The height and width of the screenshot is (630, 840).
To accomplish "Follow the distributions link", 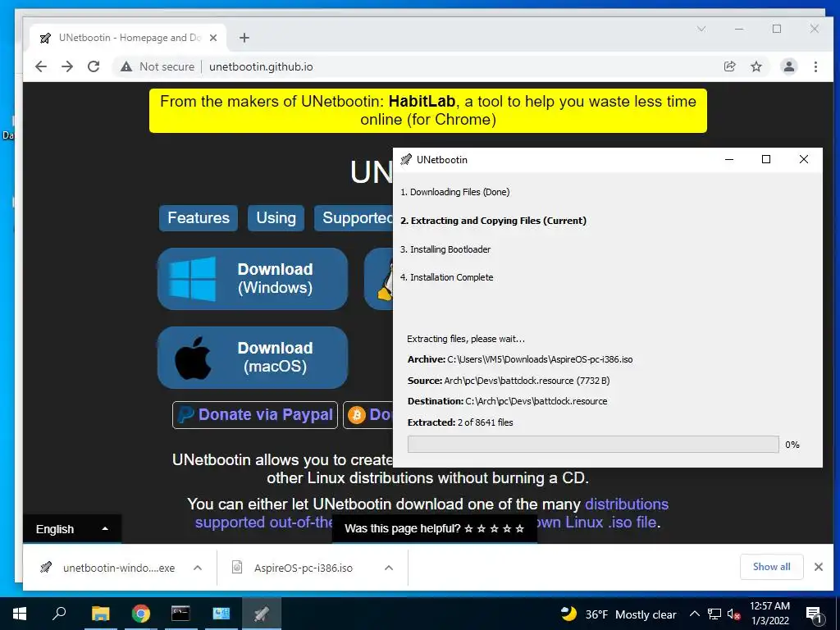I will (626, 504).
